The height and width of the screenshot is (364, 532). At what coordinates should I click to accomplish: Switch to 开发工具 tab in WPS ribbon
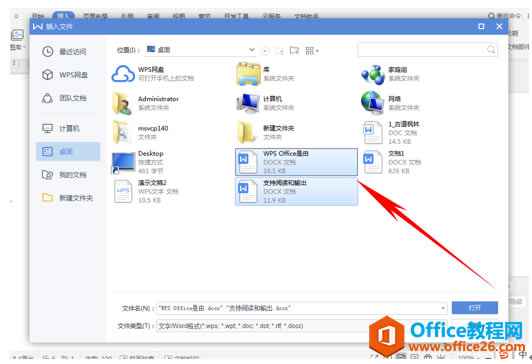tap(236, 16)
